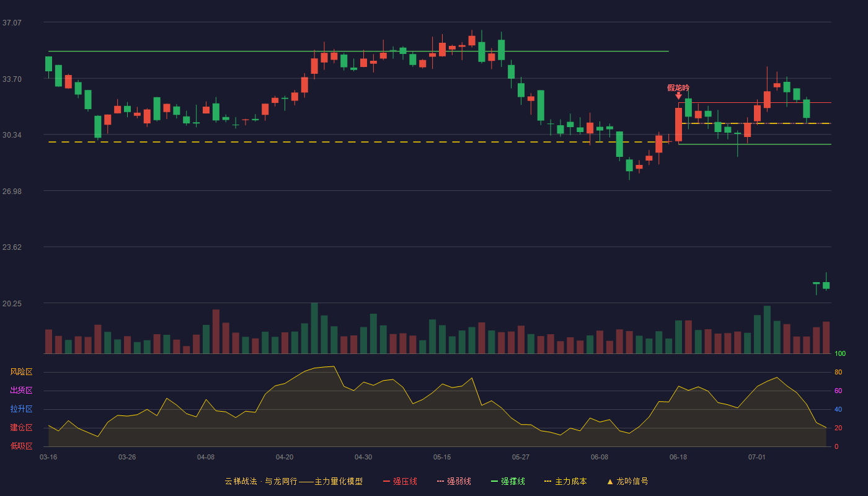Click the 04-30 date label

[x=363, y=457]
